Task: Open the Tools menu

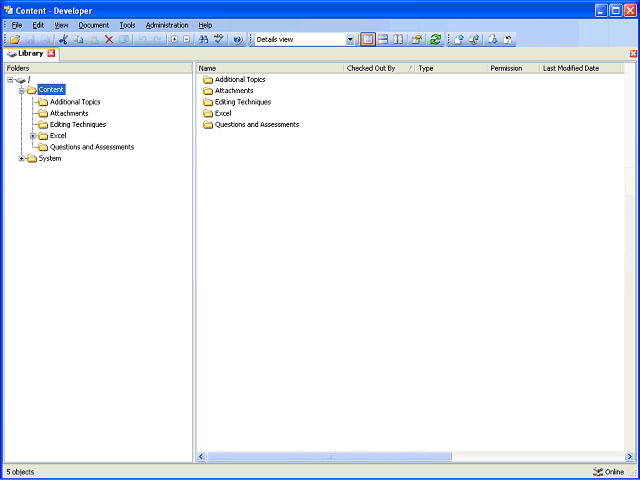Action: click(x=127, y=25)
